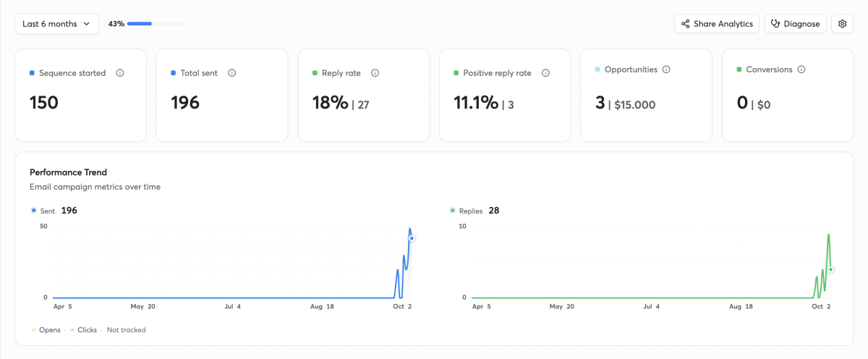Click the green swatch beside Conversions

[739, 69]
